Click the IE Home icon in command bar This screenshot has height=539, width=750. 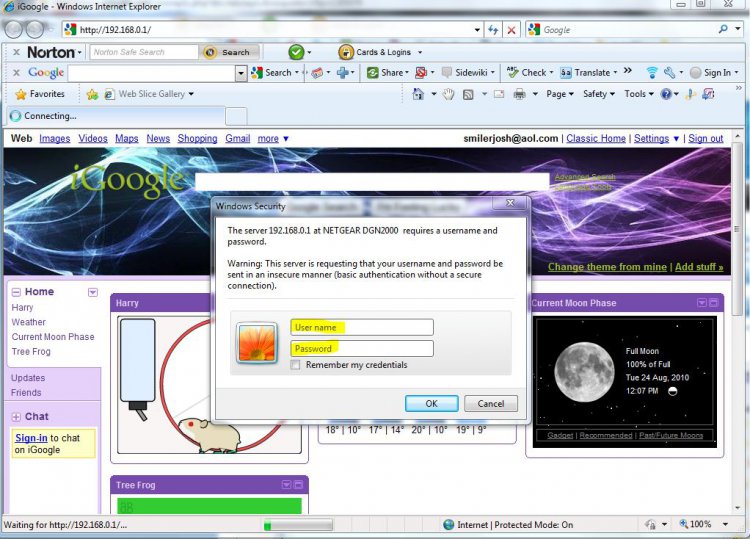(x=418, y=94)
